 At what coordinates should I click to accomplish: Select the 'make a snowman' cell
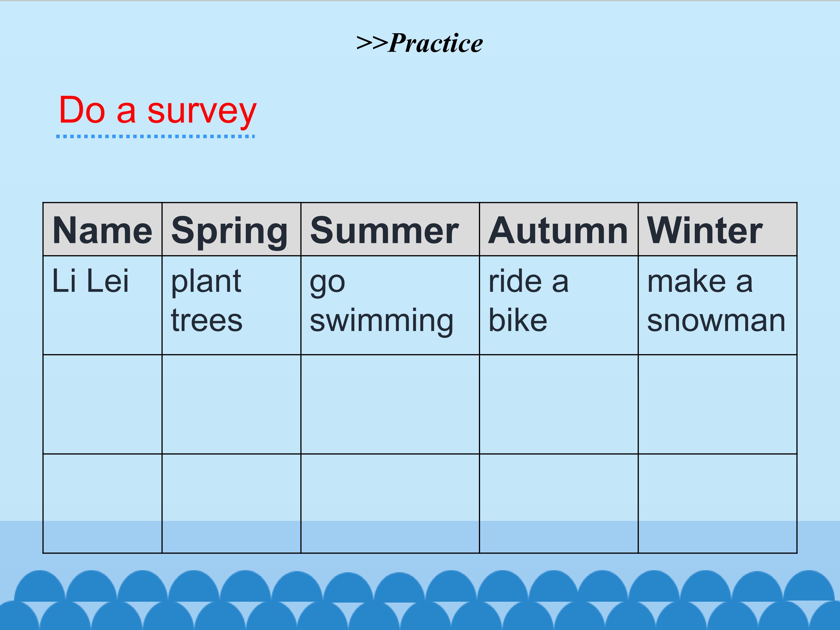coord(718,305)
